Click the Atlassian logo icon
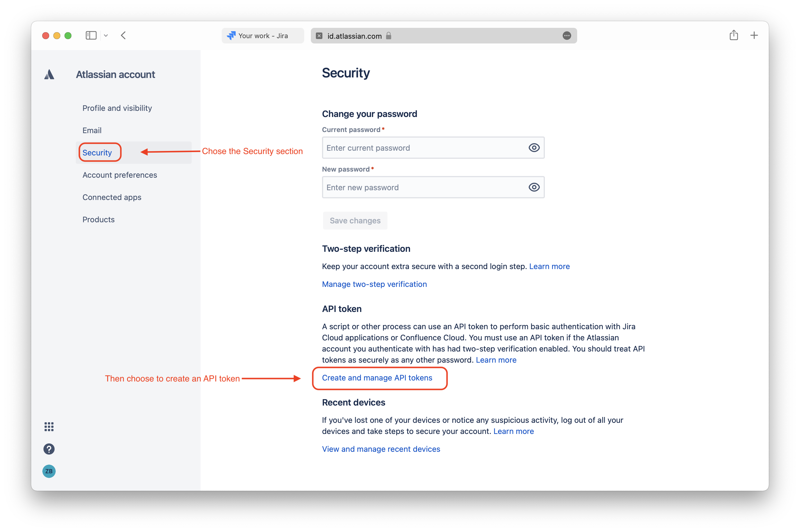 49,75
